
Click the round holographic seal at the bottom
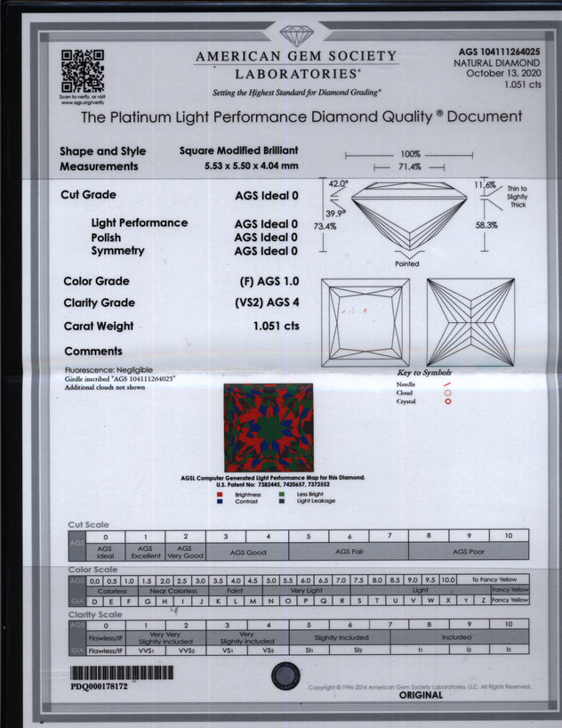[x=286, y=677]
